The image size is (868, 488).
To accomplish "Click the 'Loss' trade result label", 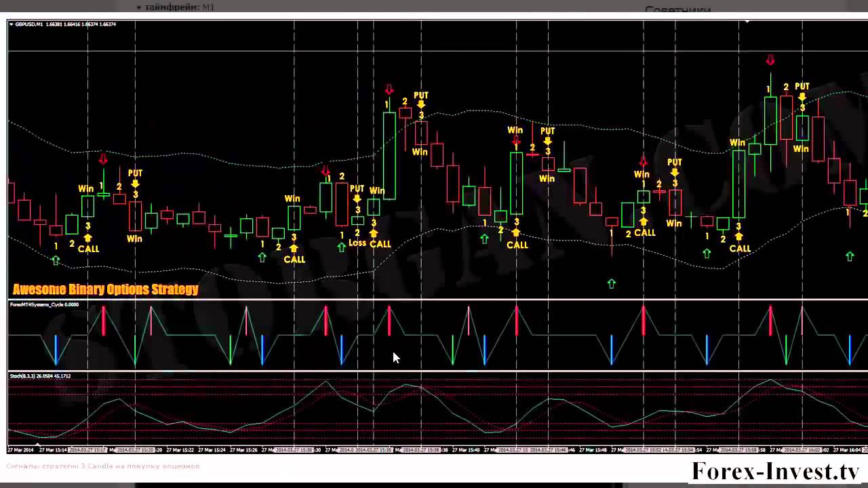I will pyautogui.click(x=357, y=243).
